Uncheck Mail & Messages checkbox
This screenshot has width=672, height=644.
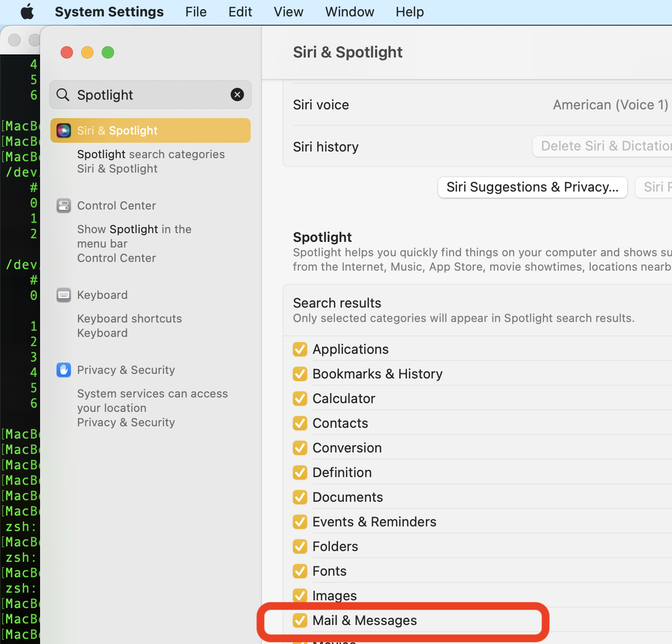[300, 620]
